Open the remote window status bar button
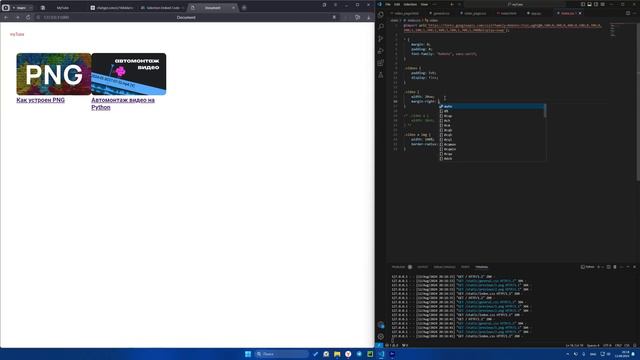640x360 pixels. tap(379, 345)
